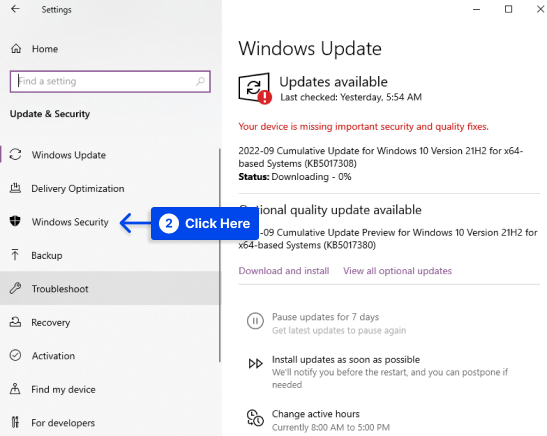This screenshot has height=436, width=547.
Task: Select the Windows Update sync icon
Action: pyautogui.click(x=15, y=155)
